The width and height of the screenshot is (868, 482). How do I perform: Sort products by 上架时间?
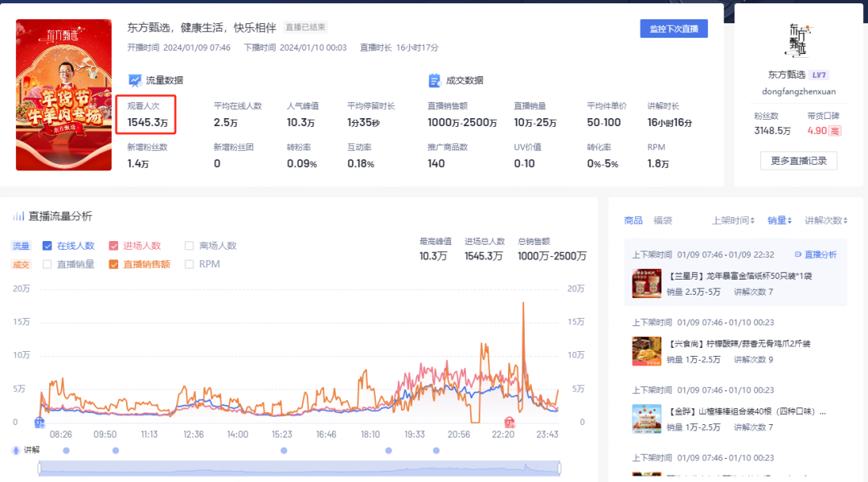click(x=733, y=221)
